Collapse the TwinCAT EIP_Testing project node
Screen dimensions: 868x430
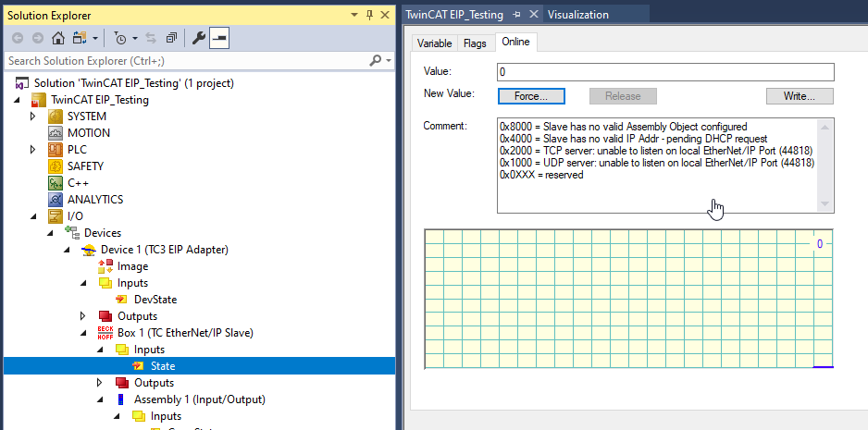coord(16,100)
